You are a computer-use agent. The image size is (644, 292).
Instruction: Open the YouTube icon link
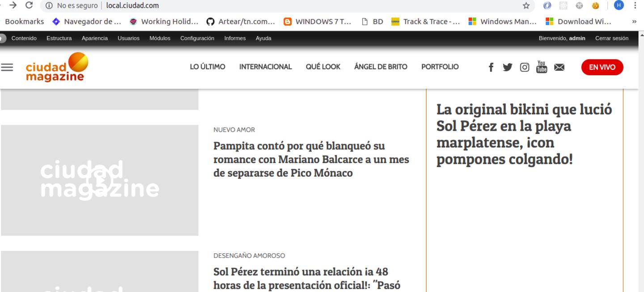tap(542, 67)
